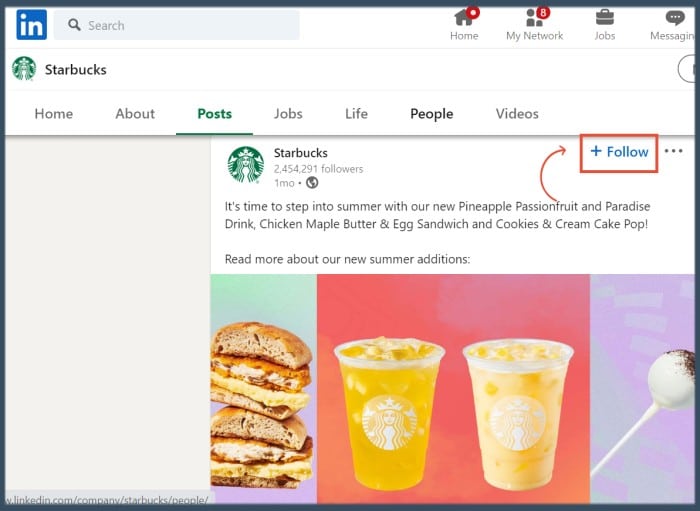The image size is (700, 511).
Task: Open the LinkedIn logo home link
Action: [x=32, y=25]
